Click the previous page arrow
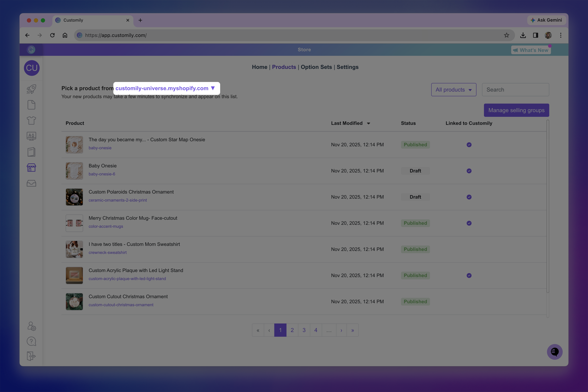This screenshot has height=392, width=588. pos(269,330)
